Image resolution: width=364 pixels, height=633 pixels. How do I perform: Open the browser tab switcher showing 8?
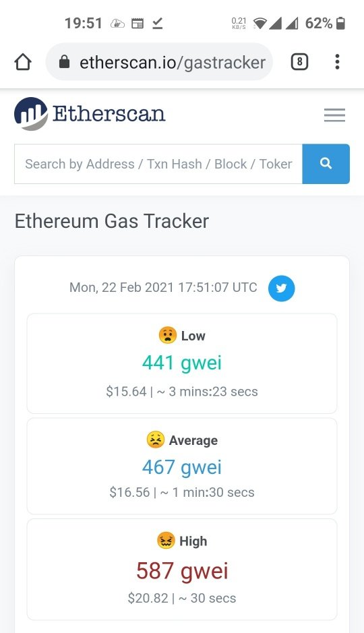[299, 62]
